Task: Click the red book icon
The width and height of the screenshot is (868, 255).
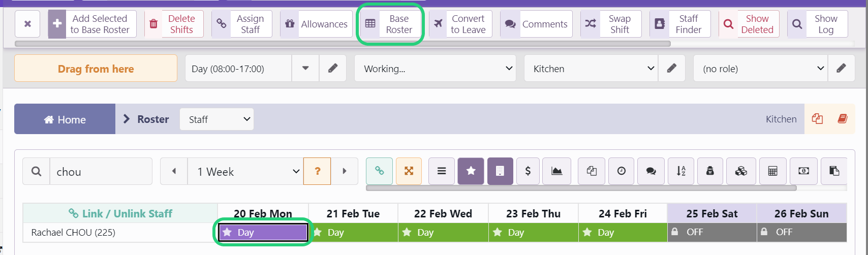Action: (x=842, y=119)
